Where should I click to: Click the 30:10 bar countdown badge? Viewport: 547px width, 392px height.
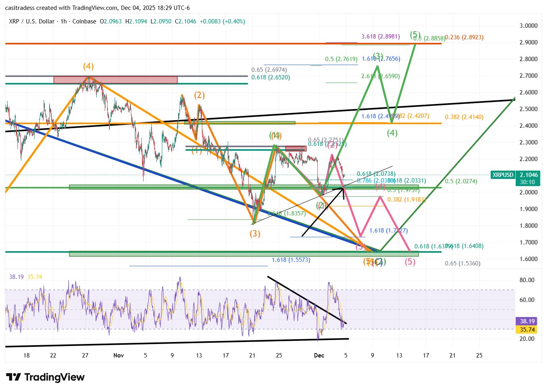tap(528, 183)
